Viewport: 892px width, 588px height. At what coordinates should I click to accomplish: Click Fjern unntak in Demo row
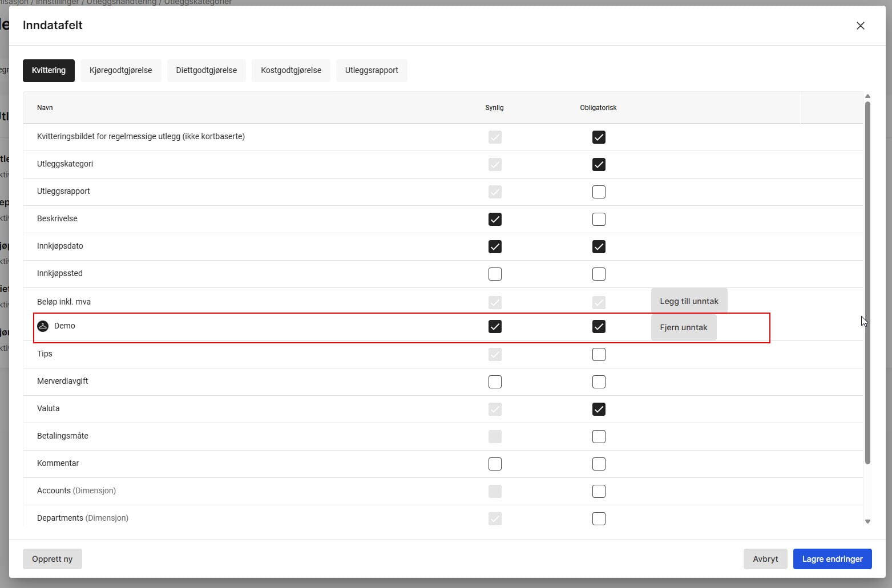683,327
